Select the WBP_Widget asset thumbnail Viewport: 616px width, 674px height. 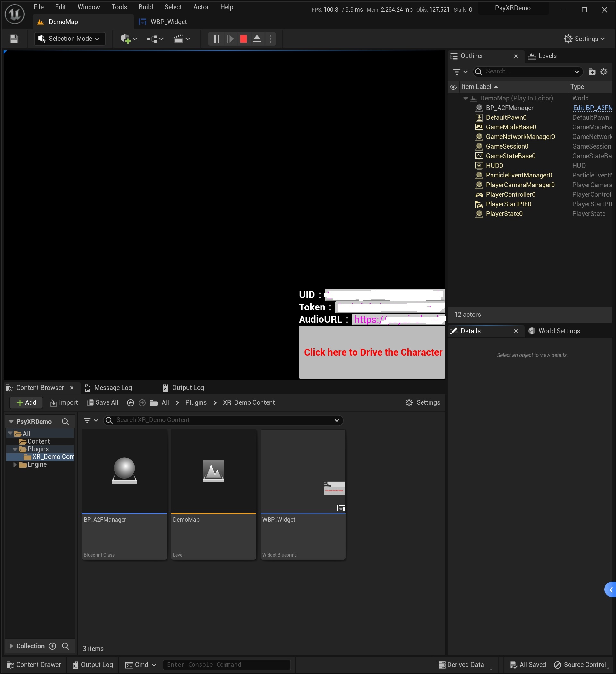303,471
